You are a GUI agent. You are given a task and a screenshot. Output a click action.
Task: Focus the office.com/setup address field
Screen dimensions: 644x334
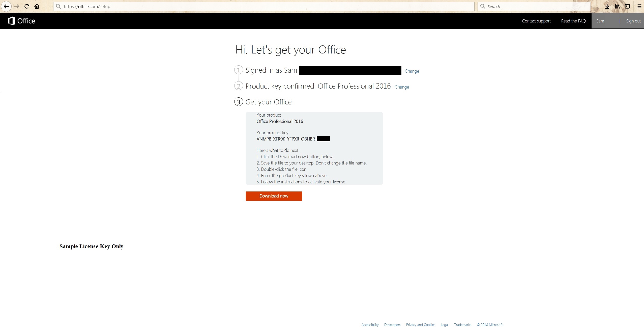[x=264, y=6]
